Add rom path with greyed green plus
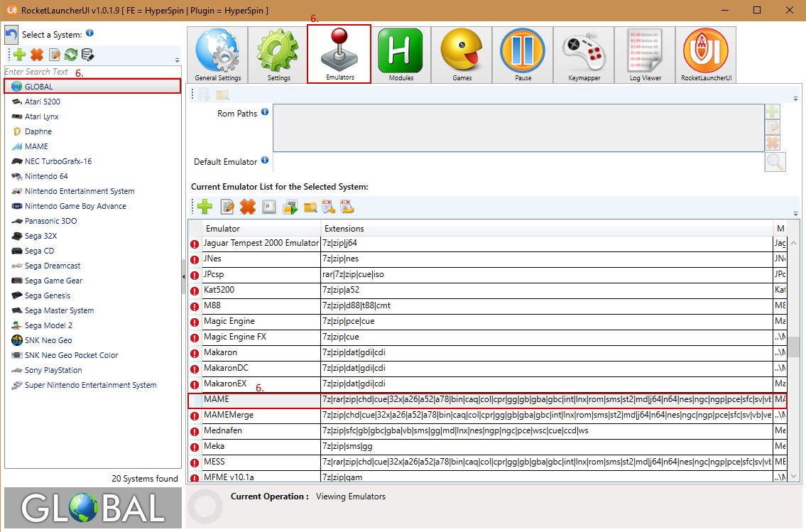Screen dimensions: 806x532 (773, 112)
